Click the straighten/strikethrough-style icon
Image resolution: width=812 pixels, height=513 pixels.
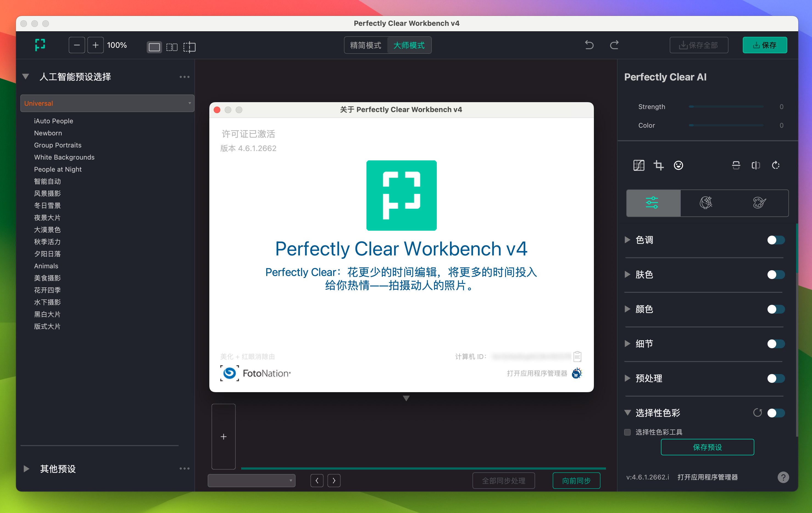(x=736, y=165)
